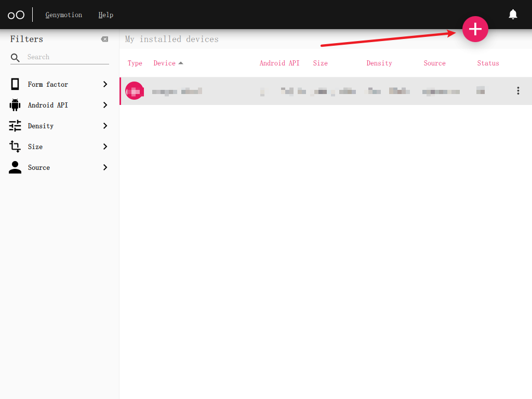Image resolution: width=532 pixels, height=399 pixels.
Task: Click the Source filter label
Action: (38, 167)
